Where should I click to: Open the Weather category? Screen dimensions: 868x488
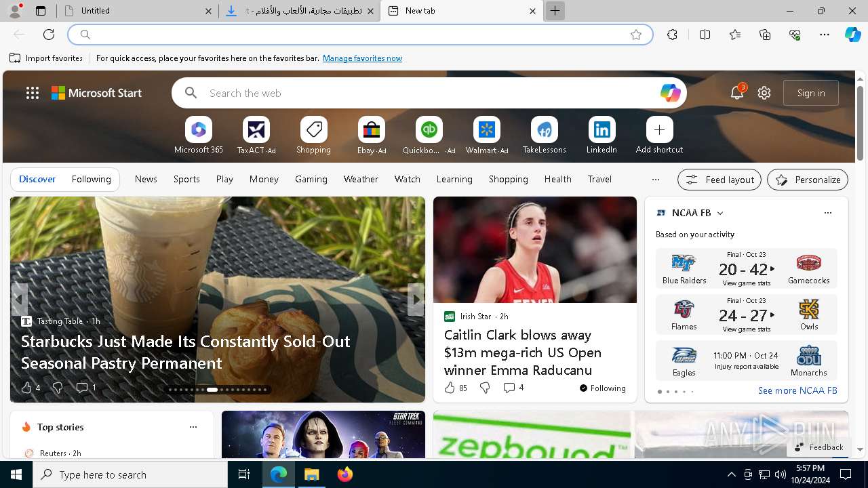(x=361, y=179)
